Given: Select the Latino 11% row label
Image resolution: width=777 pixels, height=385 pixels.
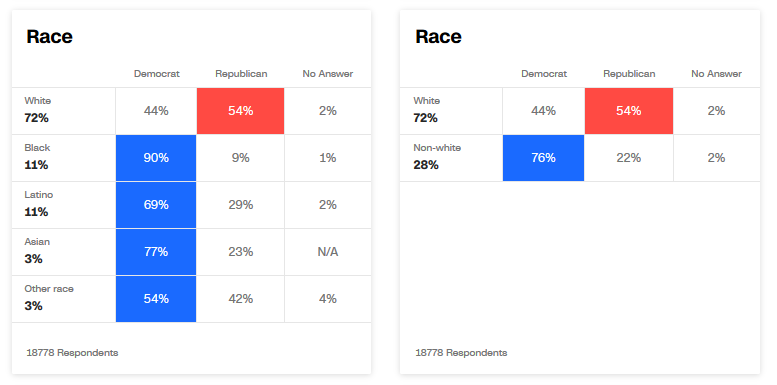Looking at the screenshot, I should click(39, 204).
